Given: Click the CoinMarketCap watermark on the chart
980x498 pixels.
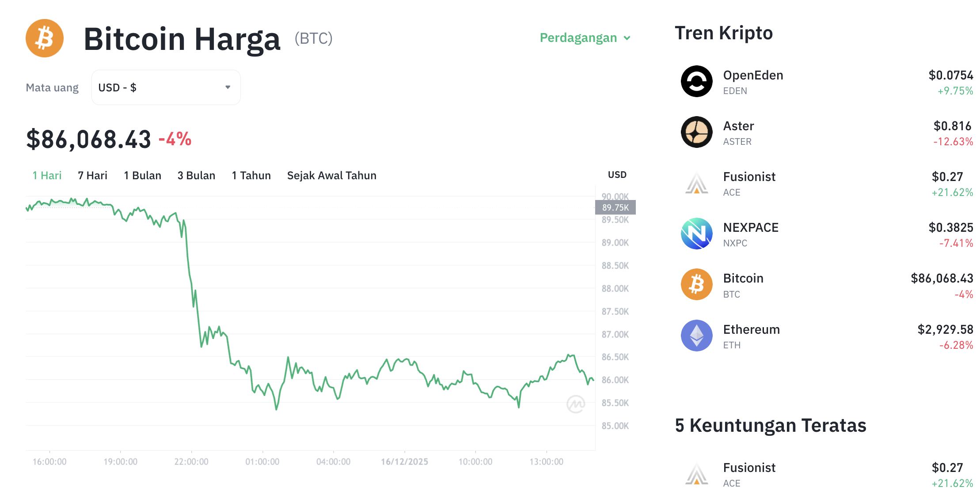Looking at the screenshot, I should [x=577, y=403].
